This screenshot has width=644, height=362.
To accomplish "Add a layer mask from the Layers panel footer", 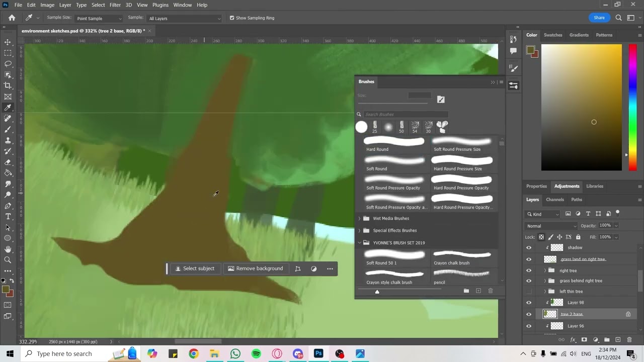I will click(x=584, y=340).
